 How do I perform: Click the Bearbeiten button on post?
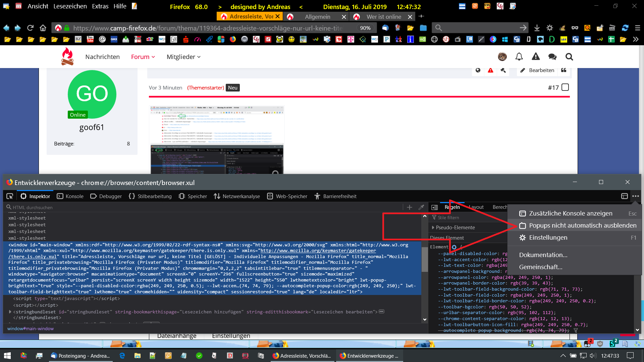[537, 70]
